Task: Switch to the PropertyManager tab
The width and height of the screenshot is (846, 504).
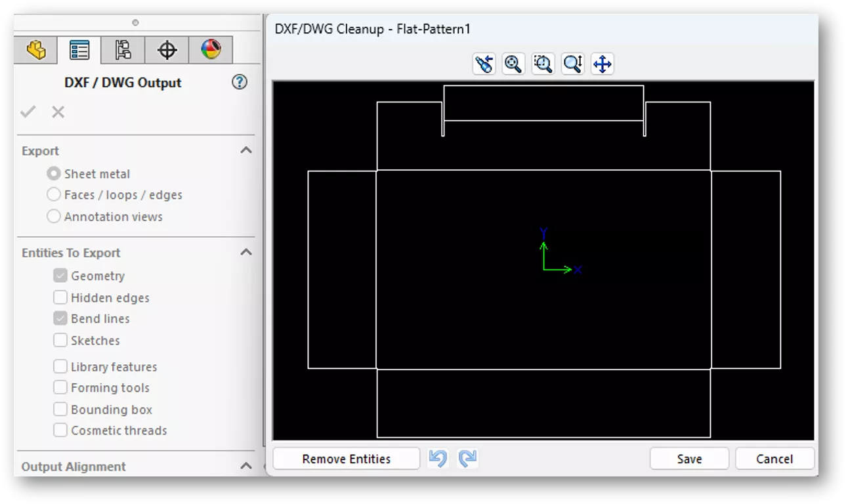Action: pos(79,50)
